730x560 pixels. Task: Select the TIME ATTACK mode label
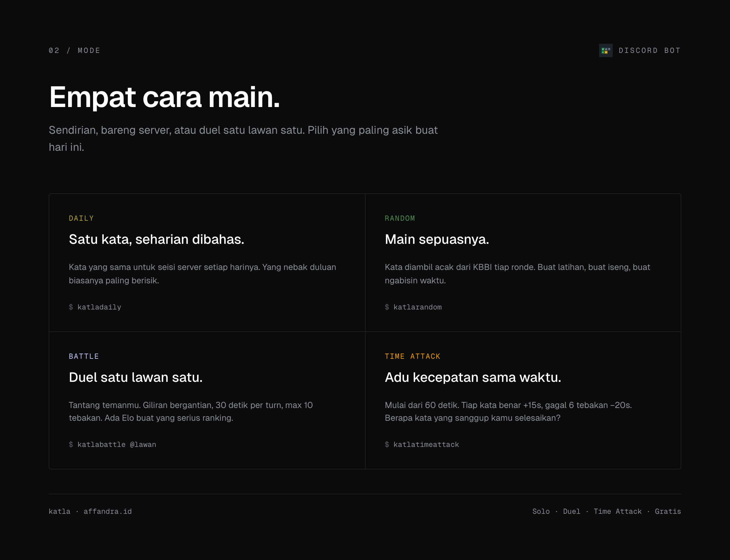pos(412,356)
